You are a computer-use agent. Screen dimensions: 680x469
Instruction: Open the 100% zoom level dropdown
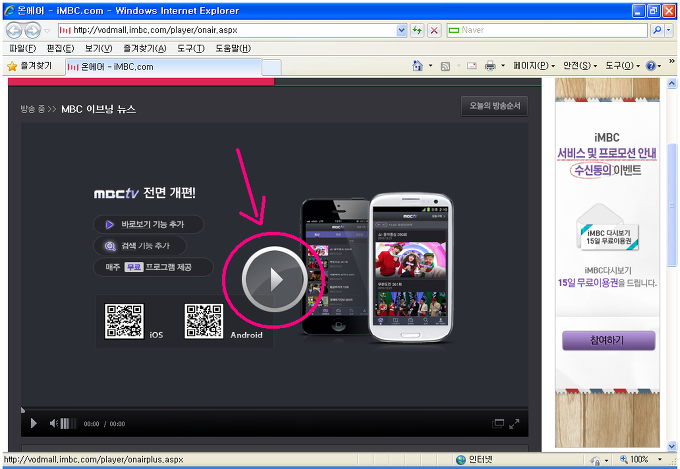pos(660,459)
